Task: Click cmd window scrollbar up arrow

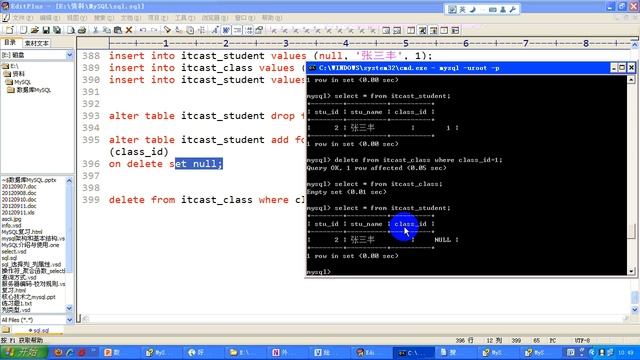Action: tap(631, 80)
